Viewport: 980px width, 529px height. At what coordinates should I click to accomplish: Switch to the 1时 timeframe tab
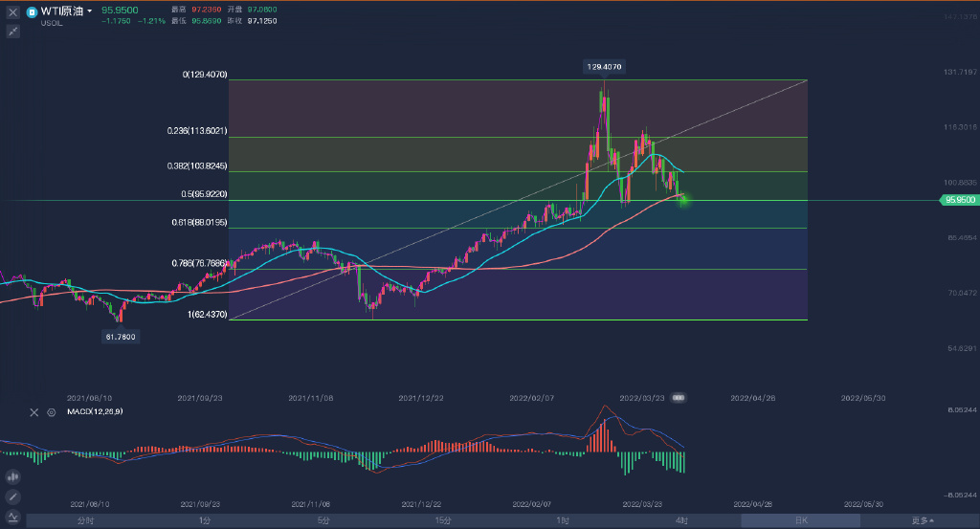pos(563,520)
